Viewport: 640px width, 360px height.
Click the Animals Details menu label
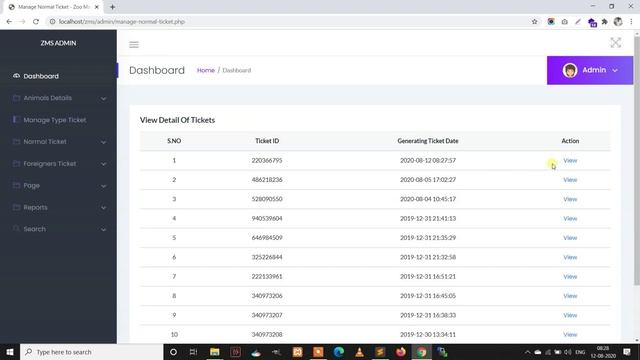pos(48,98)
